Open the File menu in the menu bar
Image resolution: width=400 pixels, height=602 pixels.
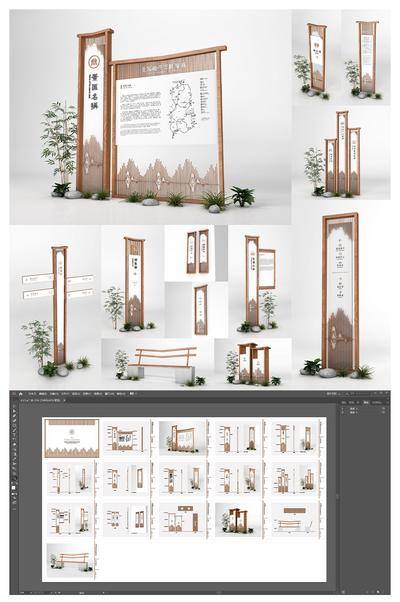coord(32,394)
